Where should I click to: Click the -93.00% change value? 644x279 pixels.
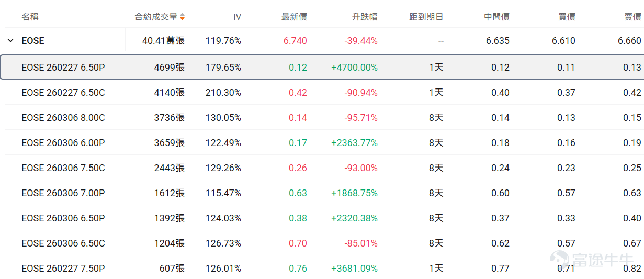point(361,168)
